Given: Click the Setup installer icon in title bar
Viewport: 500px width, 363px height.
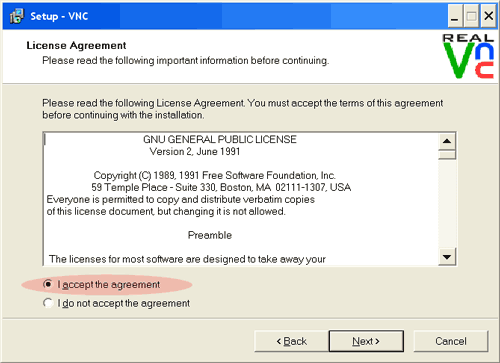Looking at the screenshot, I should pos(17,16).
